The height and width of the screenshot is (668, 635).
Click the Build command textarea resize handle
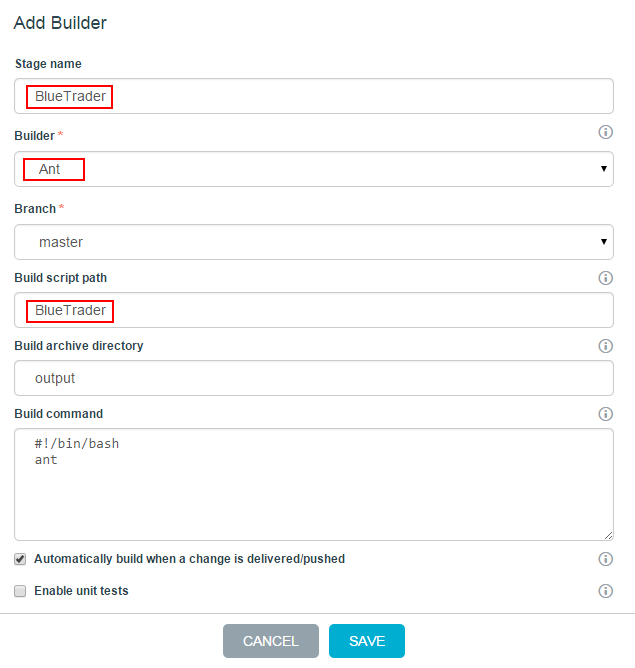click(608, 535)
